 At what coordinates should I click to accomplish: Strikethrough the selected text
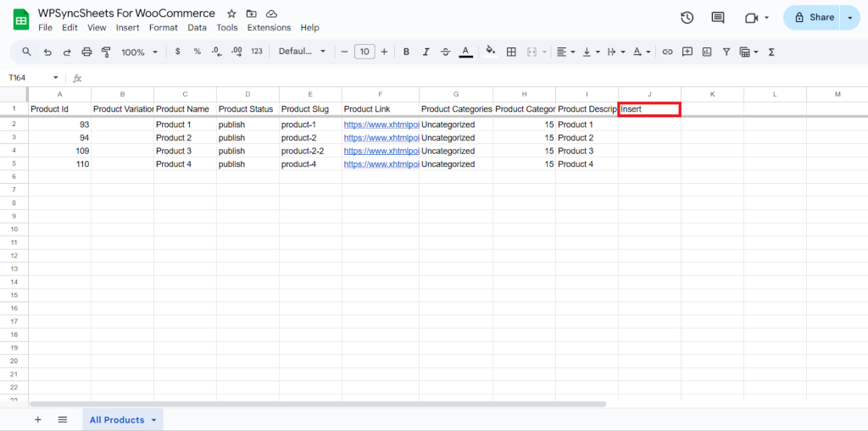[x=446, y=52]
